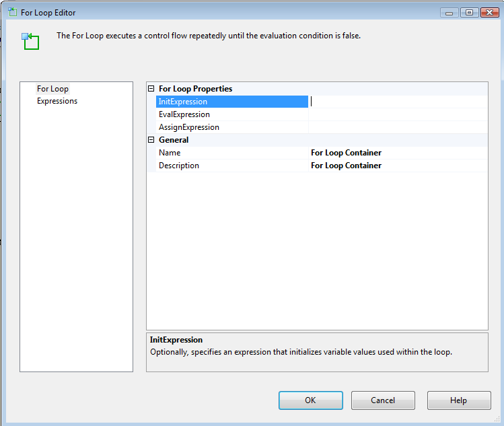This screenshot has height=426, width=504.
Task: Select the Description property label
Action: point(179,166)
